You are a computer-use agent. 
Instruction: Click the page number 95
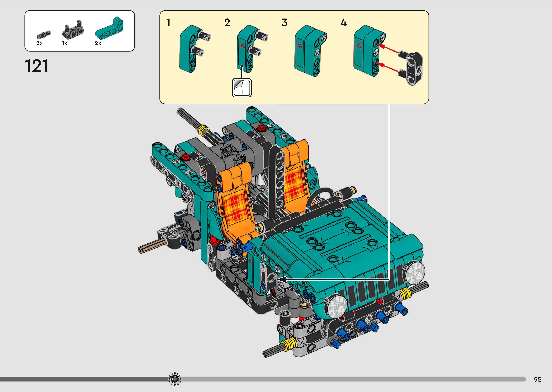(537, 379)
